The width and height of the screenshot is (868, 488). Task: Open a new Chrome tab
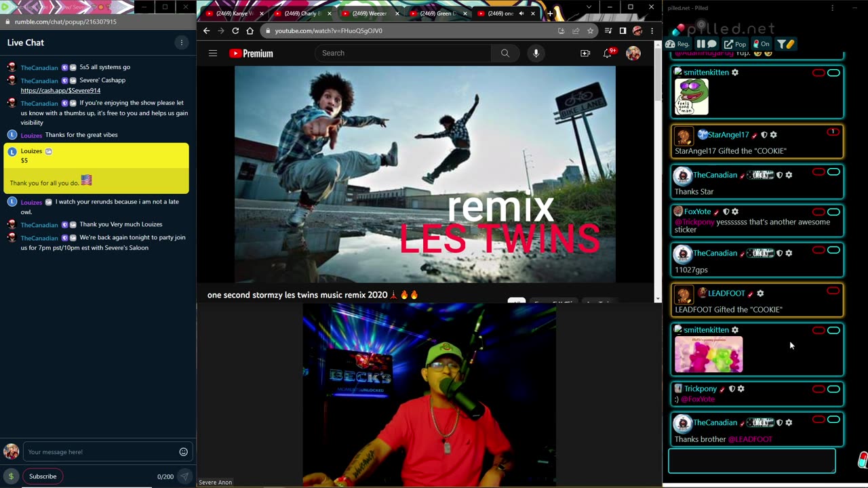(550, 14)
